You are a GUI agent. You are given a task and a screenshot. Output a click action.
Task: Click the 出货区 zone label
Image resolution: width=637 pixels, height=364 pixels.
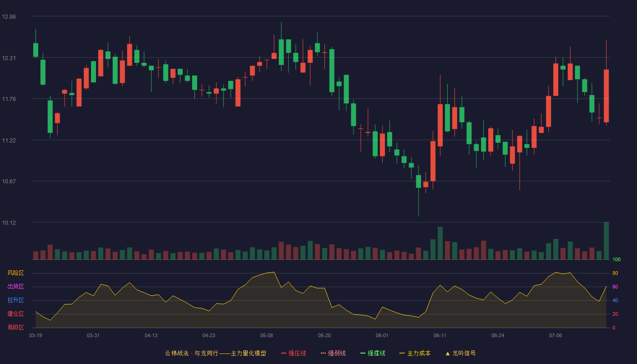(x=15, y=287)
